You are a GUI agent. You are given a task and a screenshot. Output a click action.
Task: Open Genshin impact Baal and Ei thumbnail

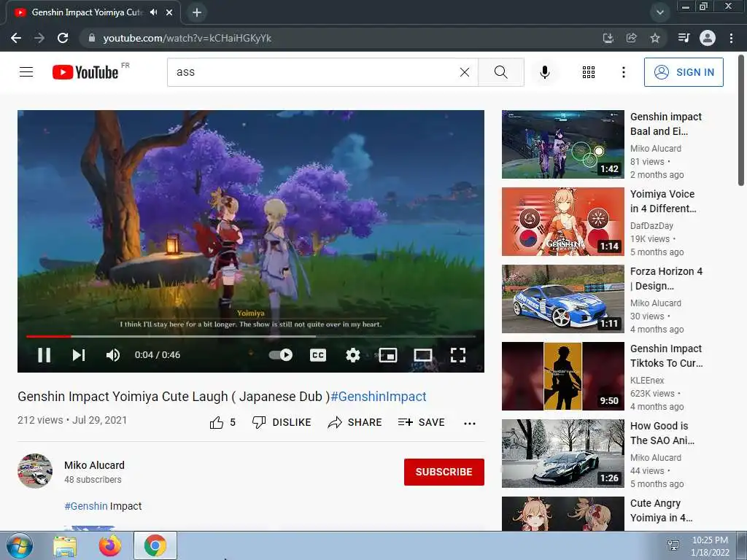[562, 144]
